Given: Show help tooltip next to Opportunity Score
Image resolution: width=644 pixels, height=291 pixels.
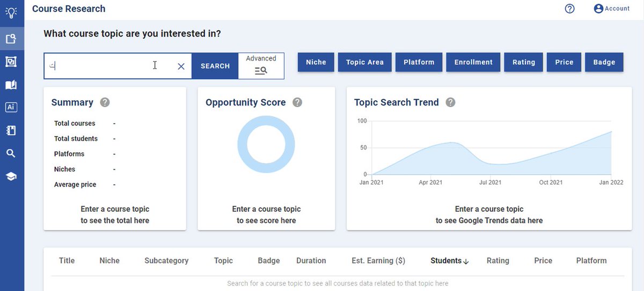Looking at the screenshot, I should tap(297, 102).
